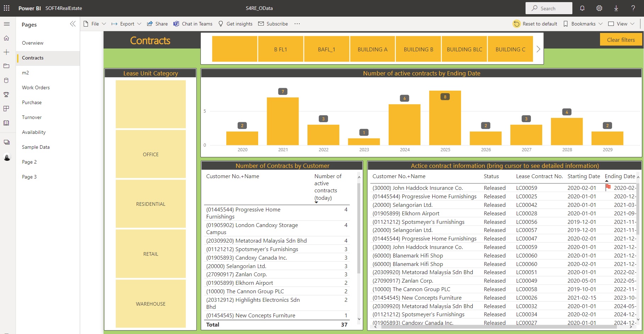
Task: Click Reset to default
Action: tap(535, 24)
